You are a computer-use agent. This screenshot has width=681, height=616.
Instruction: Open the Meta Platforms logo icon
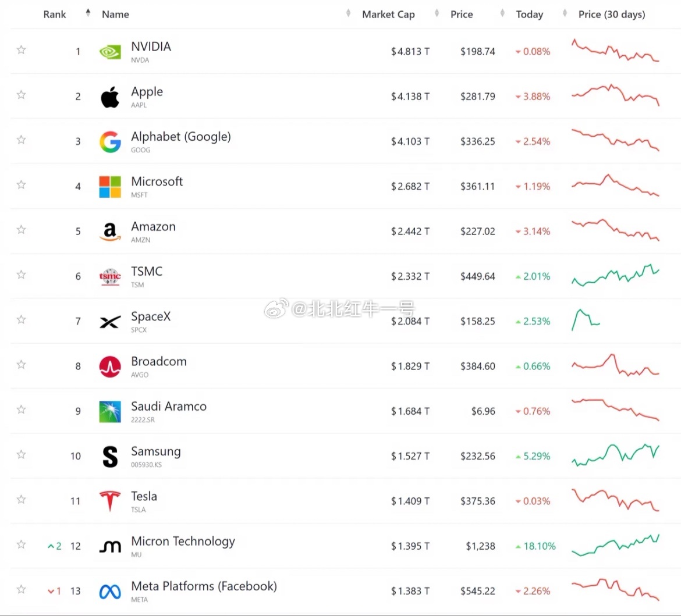[110, 591]
